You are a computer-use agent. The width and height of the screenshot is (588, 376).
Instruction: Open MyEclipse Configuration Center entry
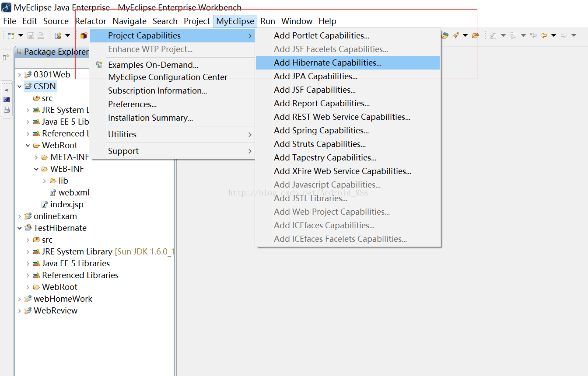[x=172, y=77]
